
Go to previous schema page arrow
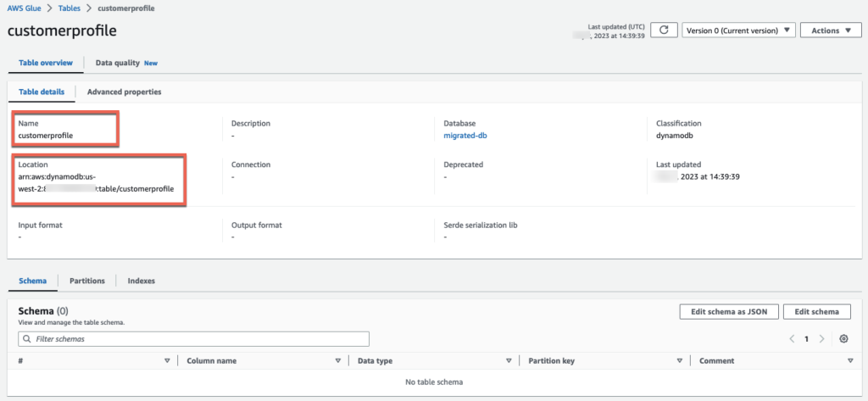coord(793,338)
